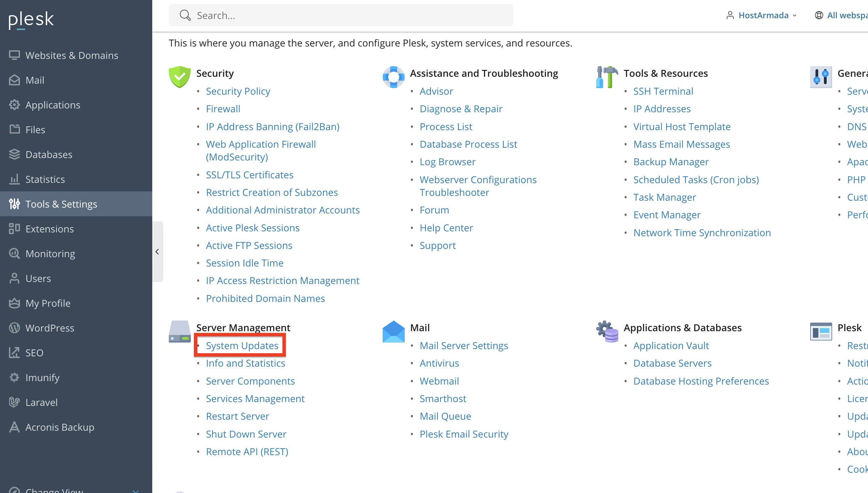Click the WordPress logo icon in sidebar
The width and height of the screenshot is (868, 493).
pos(14,328)
